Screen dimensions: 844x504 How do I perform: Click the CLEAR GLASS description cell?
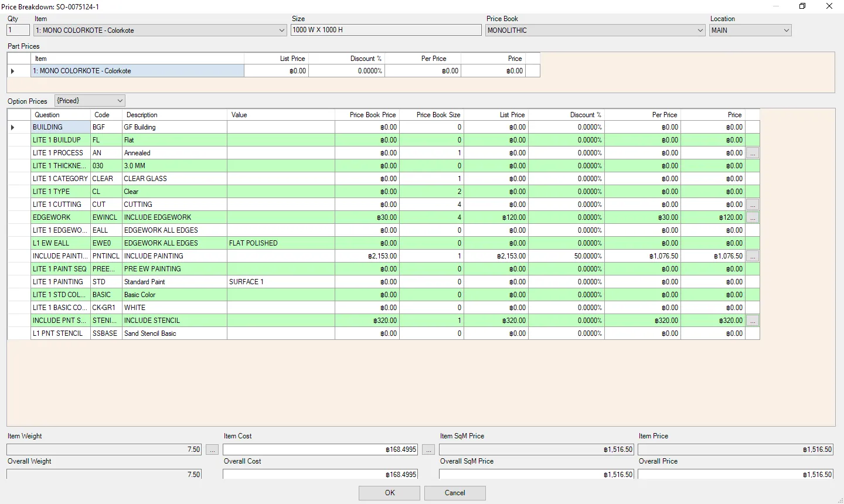tap(175, 179)
